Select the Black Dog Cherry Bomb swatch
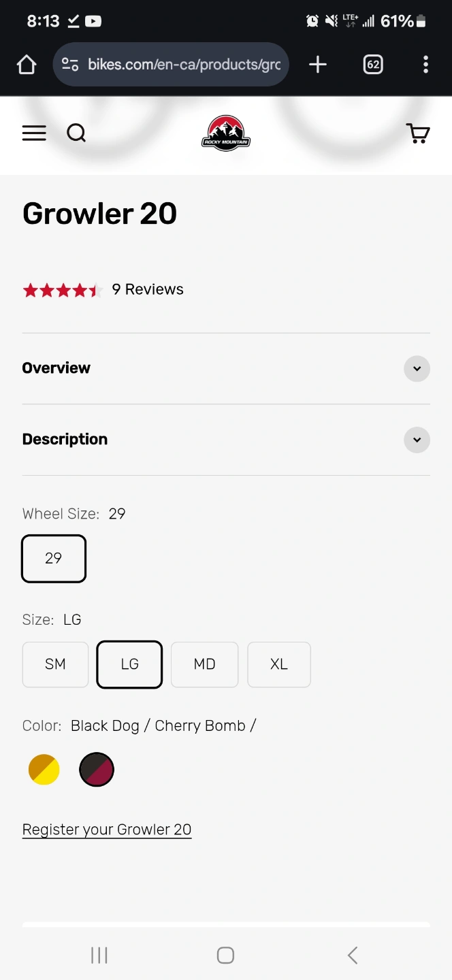 tap(97, 770)
